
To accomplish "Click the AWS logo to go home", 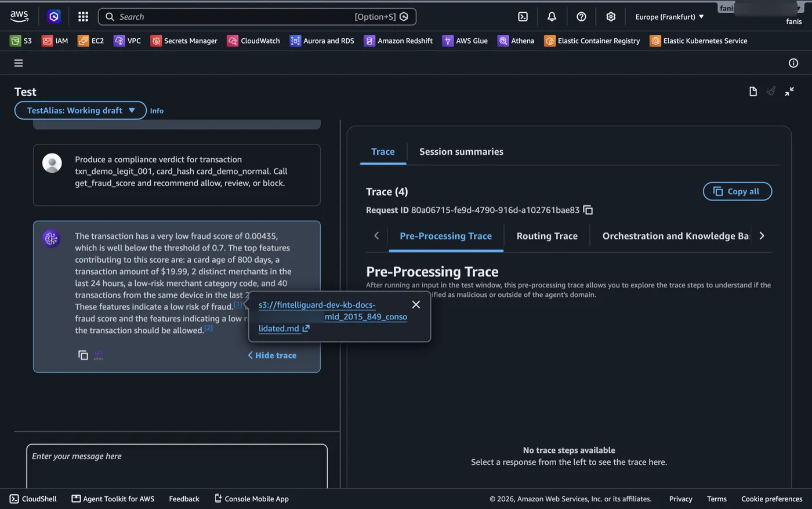I will [19, 17].
